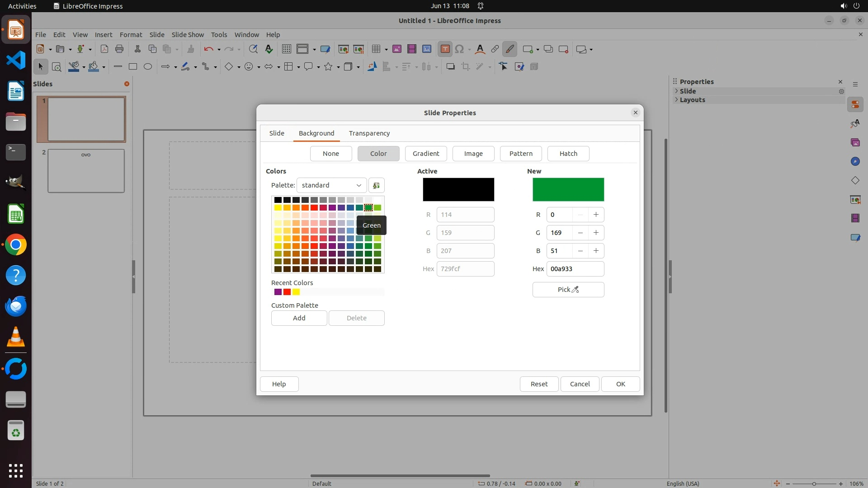Select the Hatch fill type
868x488 pixels.
pyautogui.click(x=568, y=154)
